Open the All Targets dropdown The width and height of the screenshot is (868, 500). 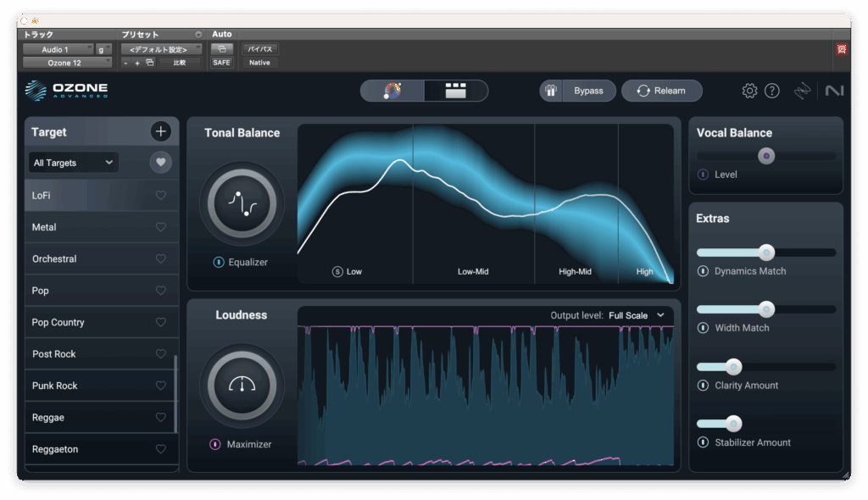tap(73, 163)
